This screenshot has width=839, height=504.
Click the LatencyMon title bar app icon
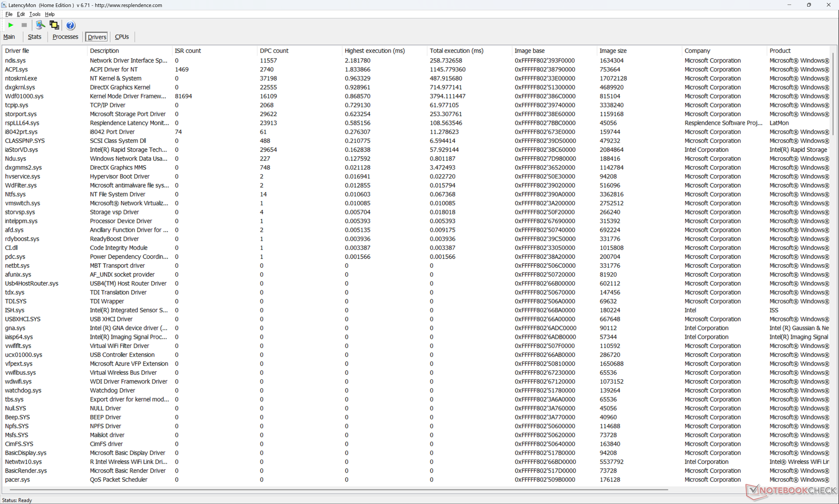pyautogui.click(x=4, y=5)
